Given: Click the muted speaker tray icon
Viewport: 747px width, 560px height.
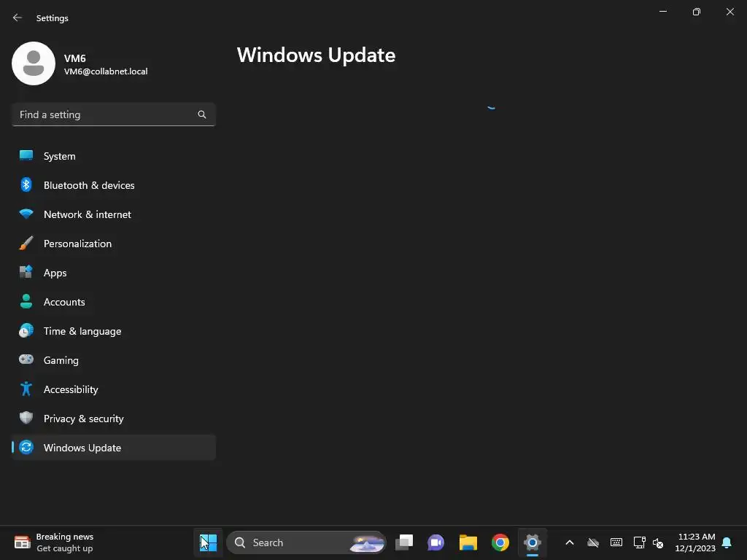Looking at the screenshot, I should tap(658, 542).
